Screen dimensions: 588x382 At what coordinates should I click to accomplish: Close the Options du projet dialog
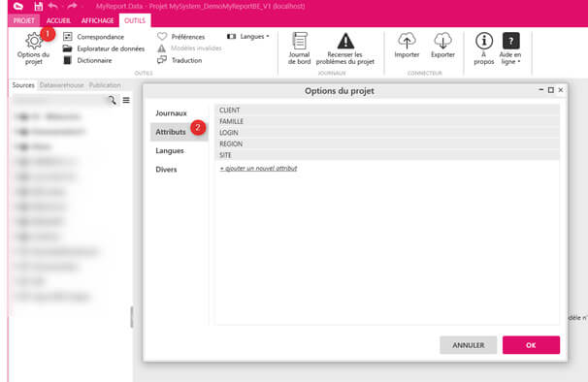pyautogui.click(x=561, y=90)
